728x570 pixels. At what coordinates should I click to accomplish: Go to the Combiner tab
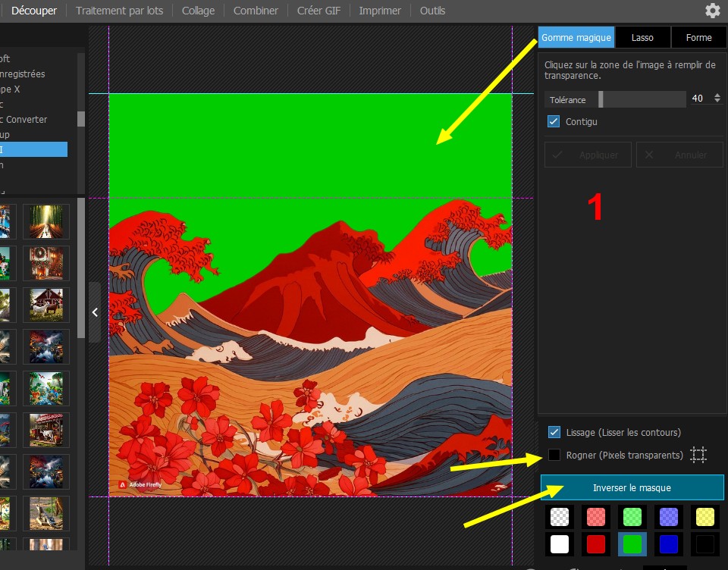pyautogui.click(x=256, y=11)
